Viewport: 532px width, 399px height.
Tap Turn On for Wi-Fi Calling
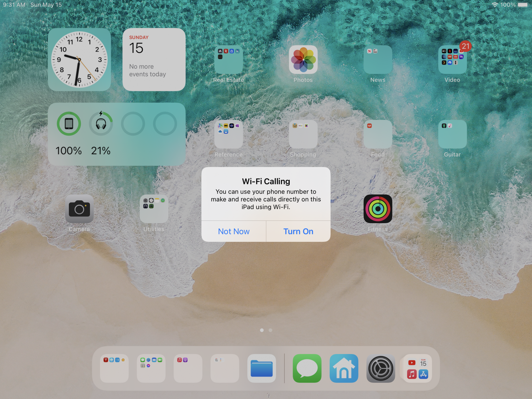pyautogui.click(x=298, y=231)
